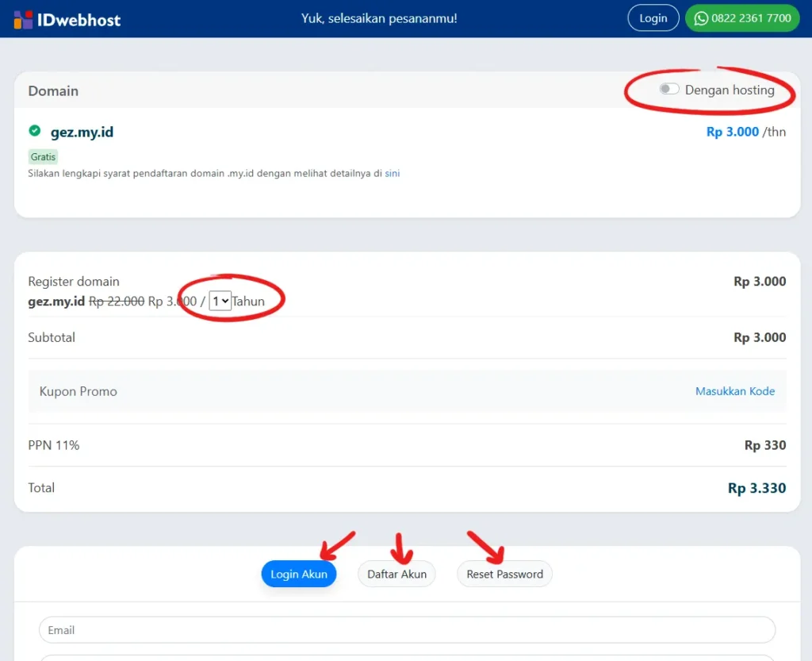Click the Rp 3.000 /thn price

click(x=745, y=132)
